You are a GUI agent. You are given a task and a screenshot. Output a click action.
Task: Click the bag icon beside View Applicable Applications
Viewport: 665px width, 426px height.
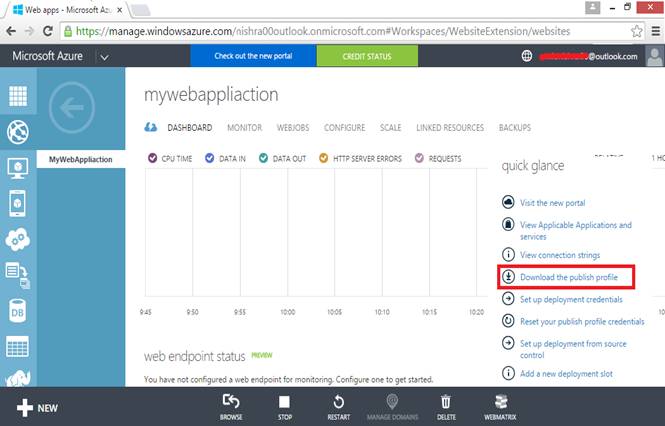click(508, 224)
